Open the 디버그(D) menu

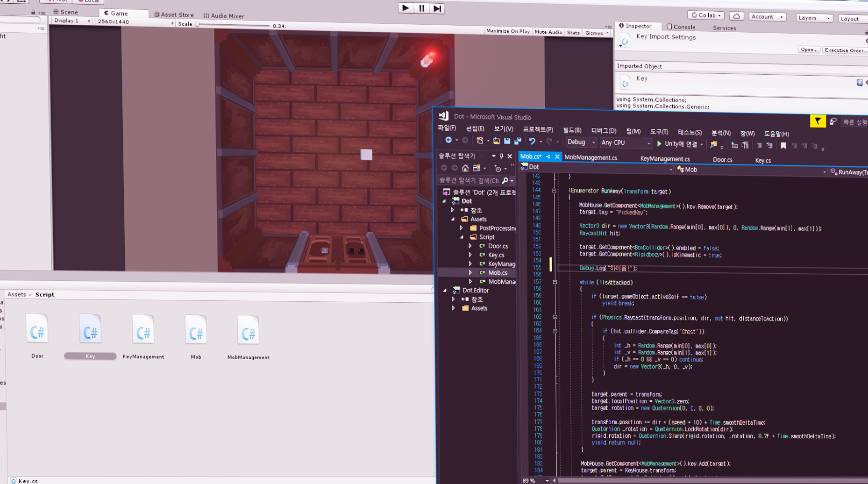click(604, 131)
